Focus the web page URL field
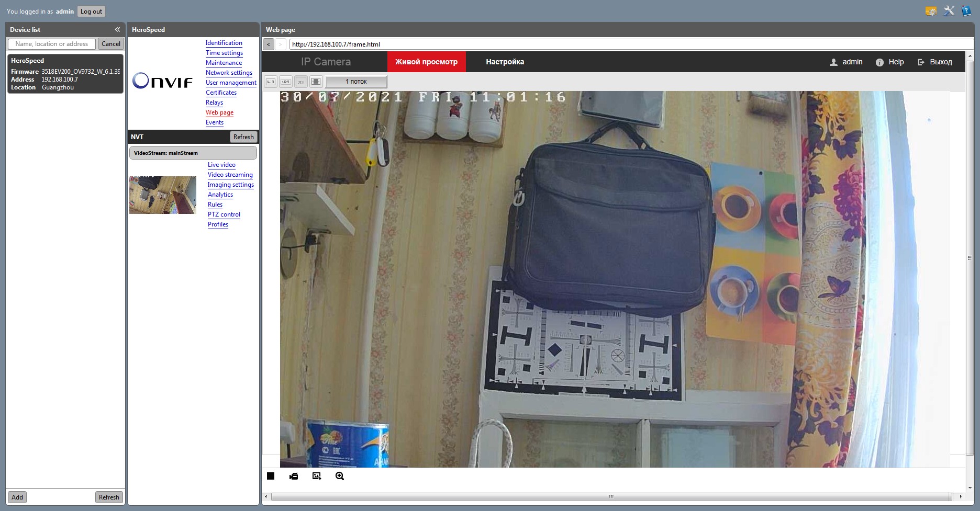This screenshot has height=511, width=980. [x=631, y=44]
